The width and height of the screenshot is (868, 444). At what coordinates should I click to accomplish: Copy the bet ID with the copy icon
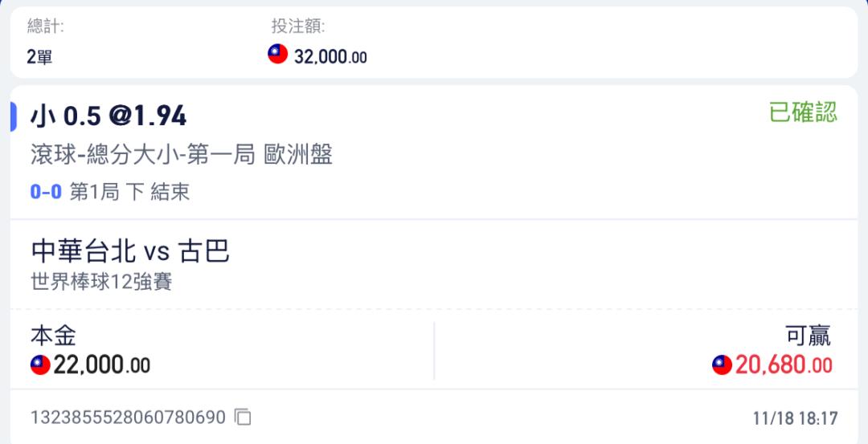click(243, 417)
